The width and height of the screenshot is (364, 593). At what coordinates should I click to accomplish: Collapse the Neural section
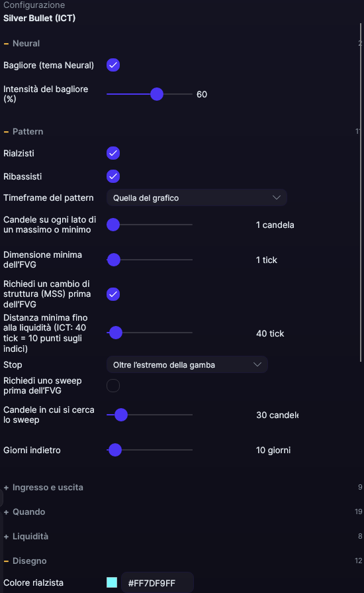pos(22,44)
